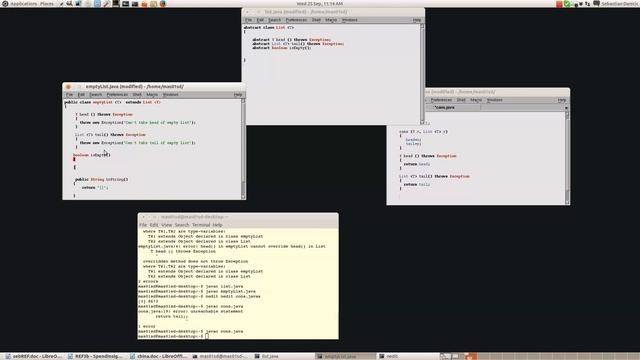640x360 pixels.
Task: Open Search menu in list.java window
Action: (x=275, y=20)
